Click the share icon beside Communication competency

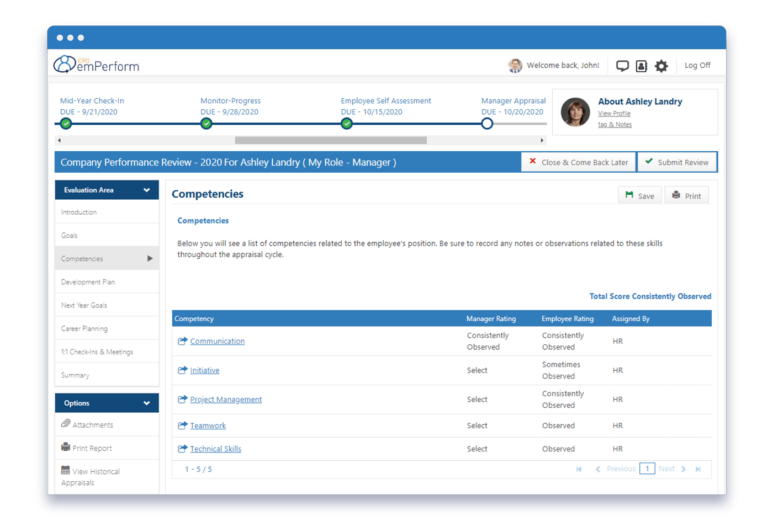click(182, 341)
